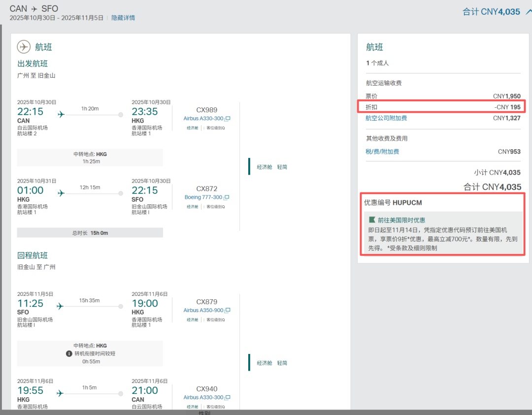The image size is (532, 415).
Task: Click the popup icon beside Airbus A350-900
Action: pyautogui.click(x=228, y=311)
